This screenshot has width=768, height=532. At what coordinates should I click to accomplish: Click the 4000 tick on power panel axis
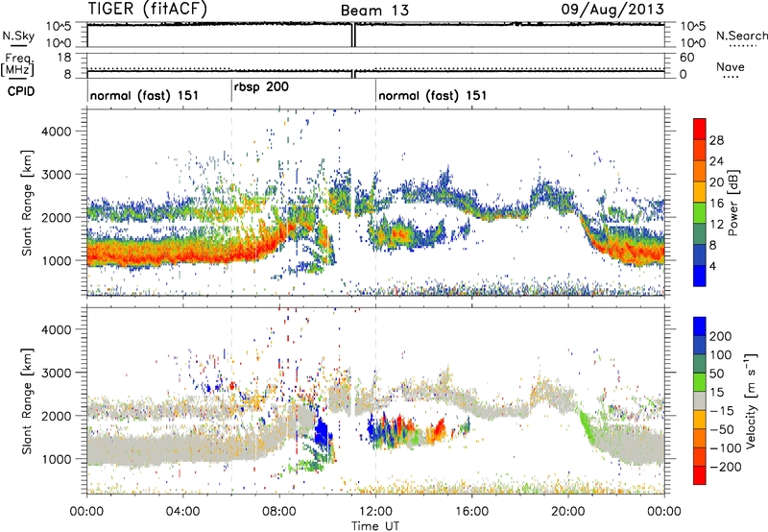(56, 132)
